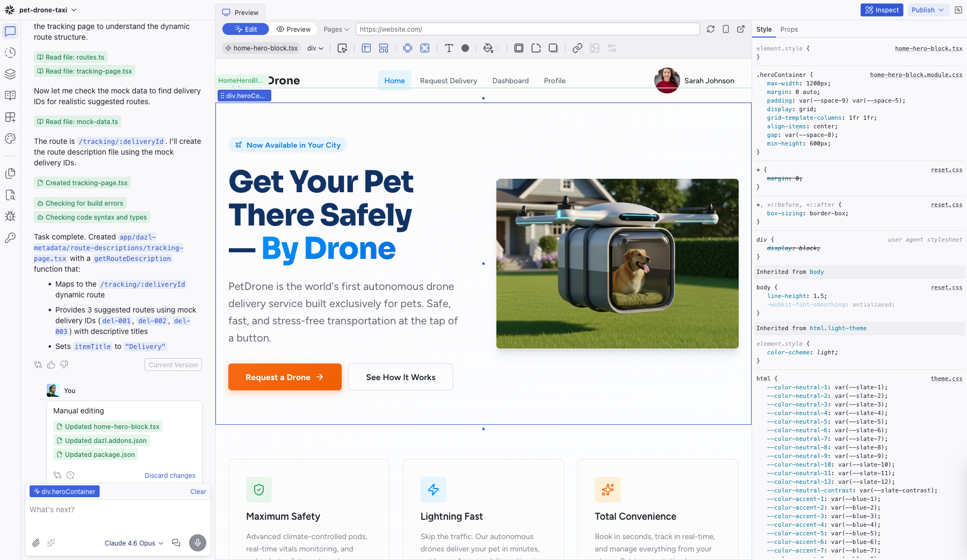The image size is (967, 560).
Task: Click the microphone voice input button
Action: [197, 543]
